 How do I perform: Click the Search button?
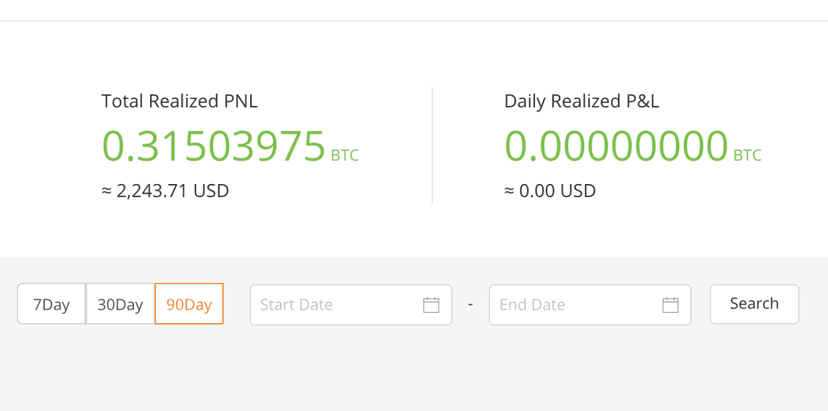click(754, 304)
